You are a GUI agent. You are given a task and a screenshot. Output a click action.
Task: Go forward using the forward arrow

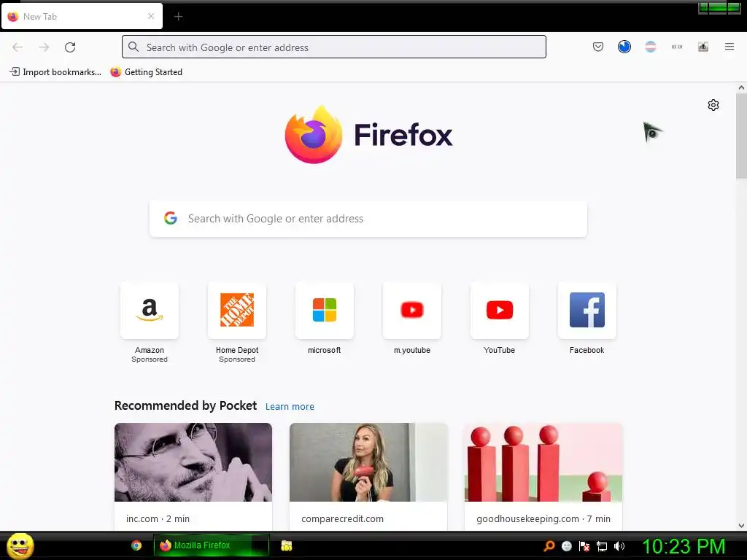pyautogui.click(x=44, y=47)
